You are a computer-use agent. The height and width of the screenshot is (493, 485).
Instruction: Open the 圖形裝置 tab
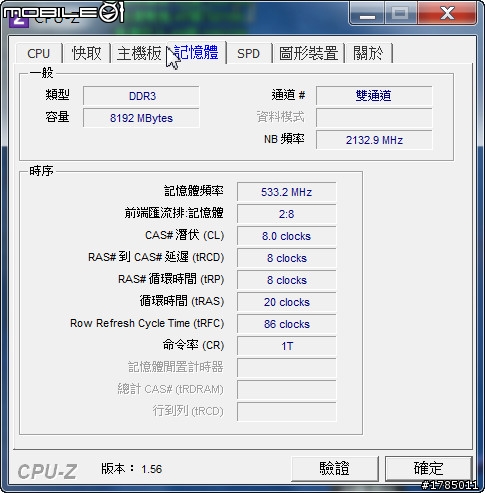pyautogui.click(x=309, y=53)
